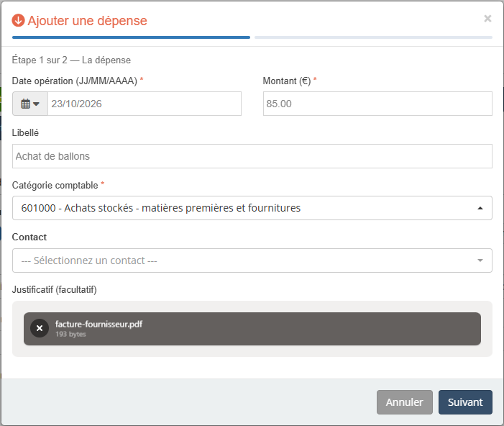Click the Catégorie comptable label

coord(55,186)
